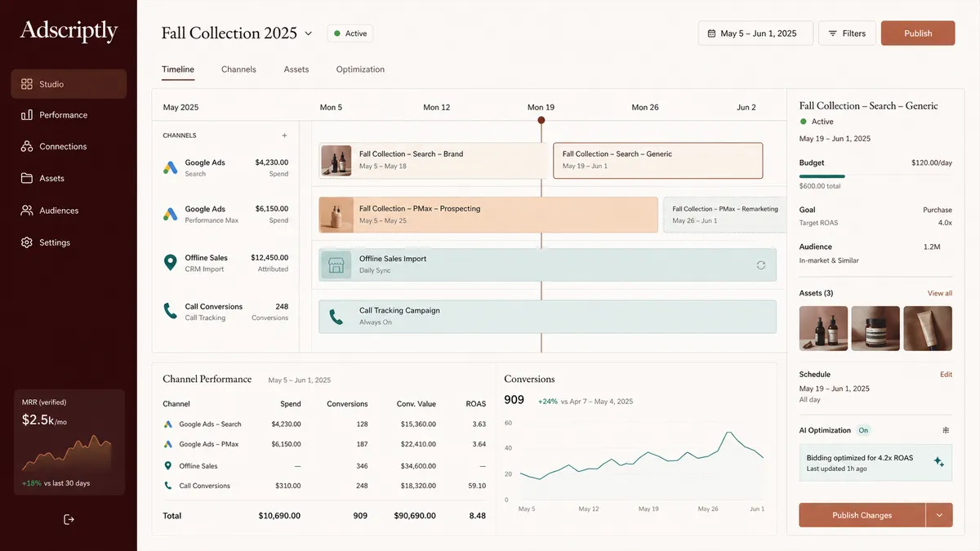Viewport: 980px width, 551px height.
Task: Select Fall Collection – Search – Brand campaign bar
Action: coord(433,160)
